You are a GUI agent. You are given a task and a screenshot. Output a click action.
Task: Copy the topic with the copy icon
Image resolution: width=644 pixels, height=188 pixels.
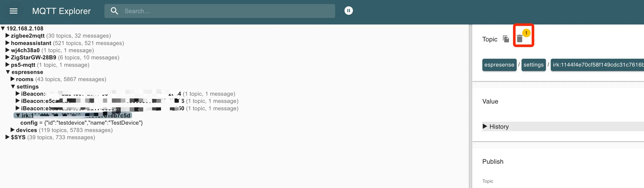pos(506,39)
